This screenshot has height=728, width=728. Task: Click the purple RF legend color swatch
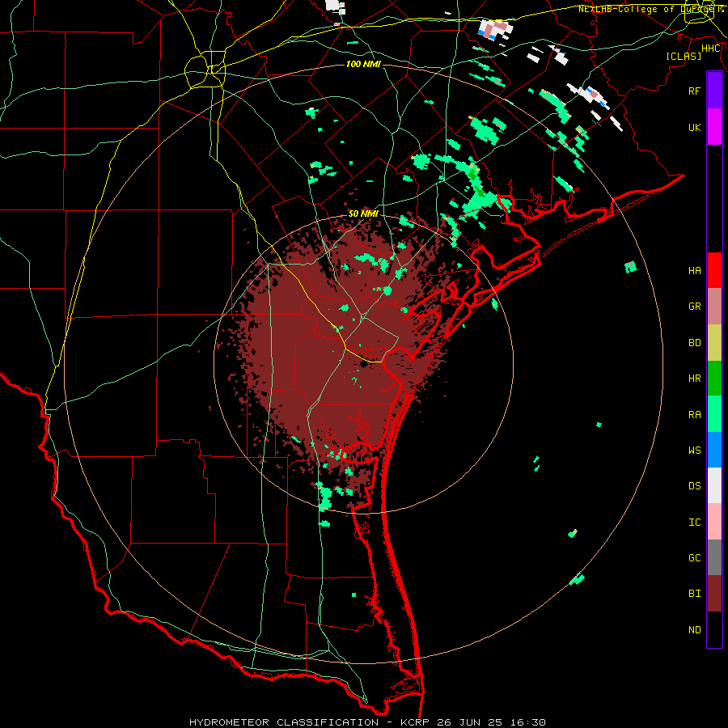714,91
